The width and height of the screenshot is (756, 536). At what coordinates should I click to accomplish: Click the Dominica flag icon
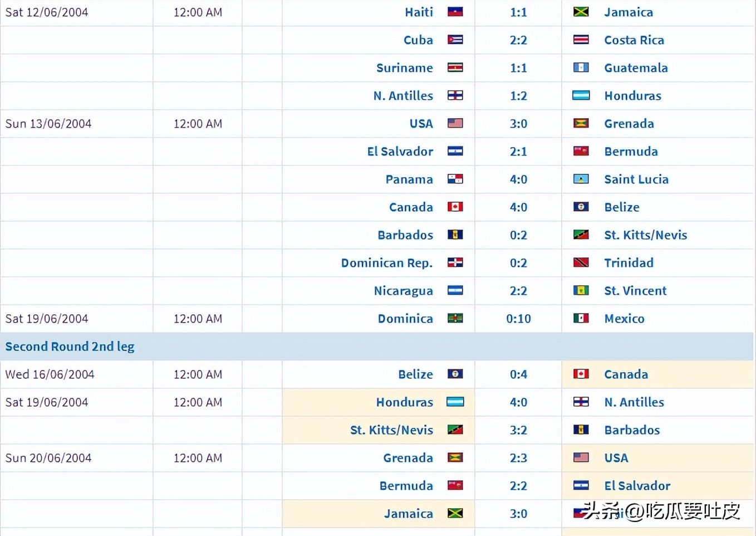pos(455,318)
